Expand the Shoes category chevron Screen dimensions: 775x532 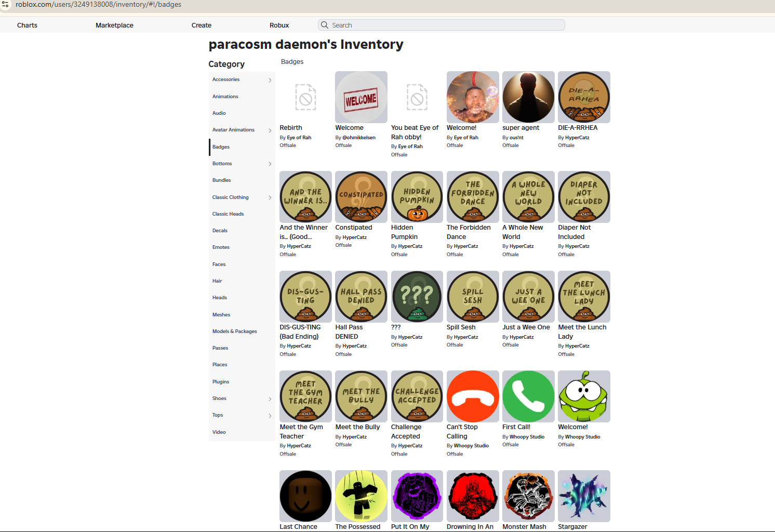point(270,399)
